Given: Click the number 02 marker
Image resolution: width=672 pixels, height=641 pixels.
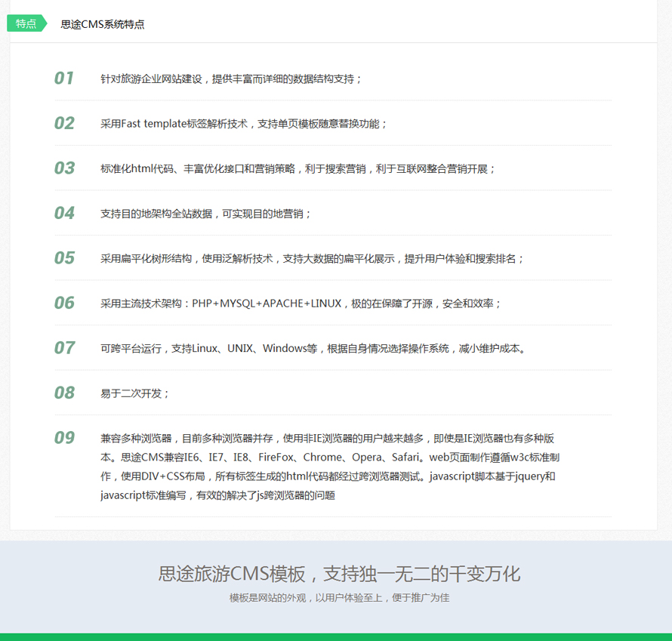Looking at the screenshot, I should 64,123.
